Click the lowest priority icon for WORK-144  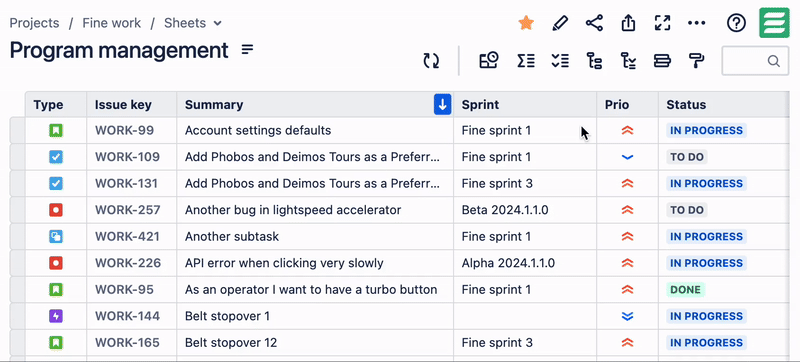[628, 316]
